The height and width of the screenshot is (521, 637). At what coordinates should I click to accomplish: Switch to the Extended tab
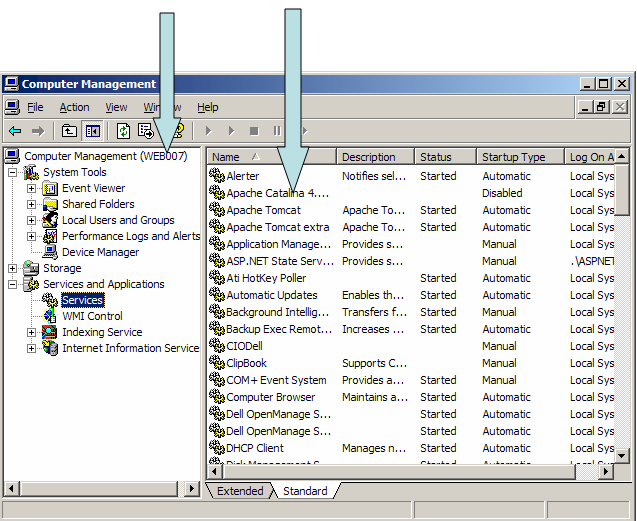pyautogui.click(x=240, y=491)
